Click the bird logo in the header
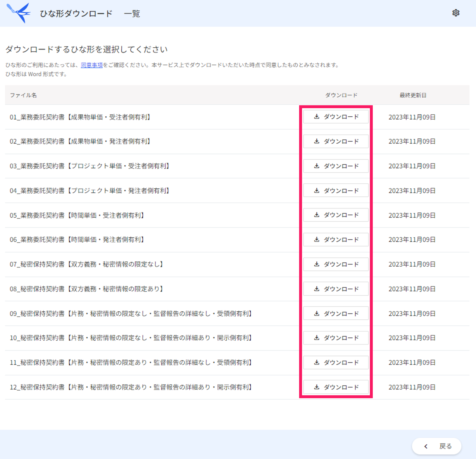Image resolution: width=476 pixels, height=459 pixels. coord(18,13)
